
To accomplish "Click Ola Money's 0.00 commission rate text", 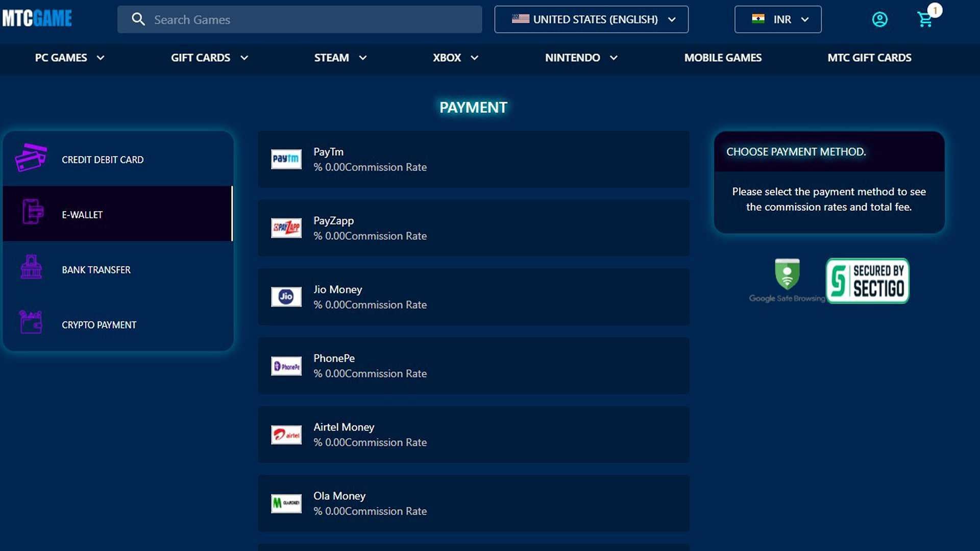I will (370, 511).
